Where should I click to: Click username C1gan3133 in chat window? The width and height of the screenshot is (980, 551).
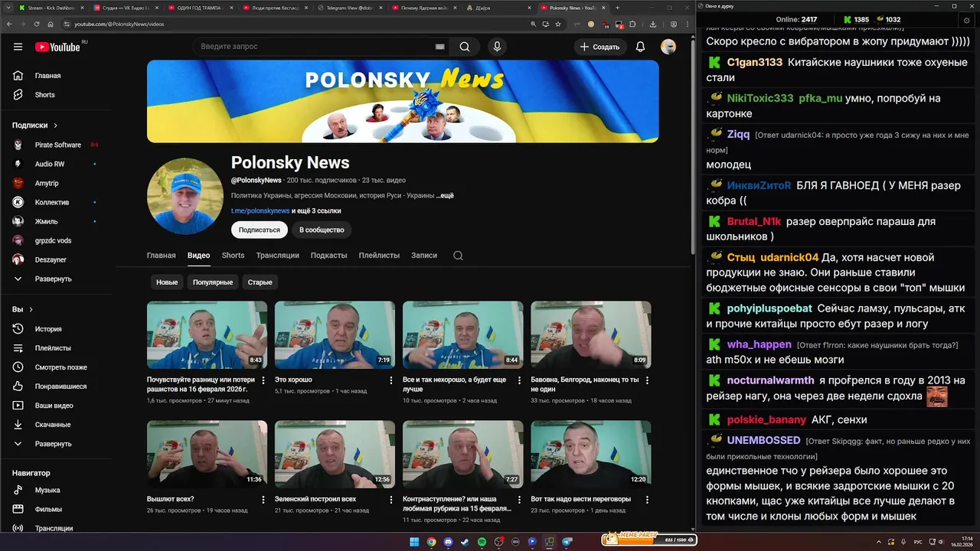point(754,62)
